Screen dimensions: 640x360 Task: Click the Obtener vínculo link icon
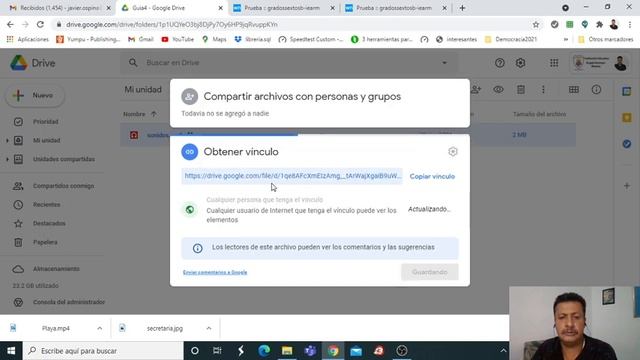point(189,152)
